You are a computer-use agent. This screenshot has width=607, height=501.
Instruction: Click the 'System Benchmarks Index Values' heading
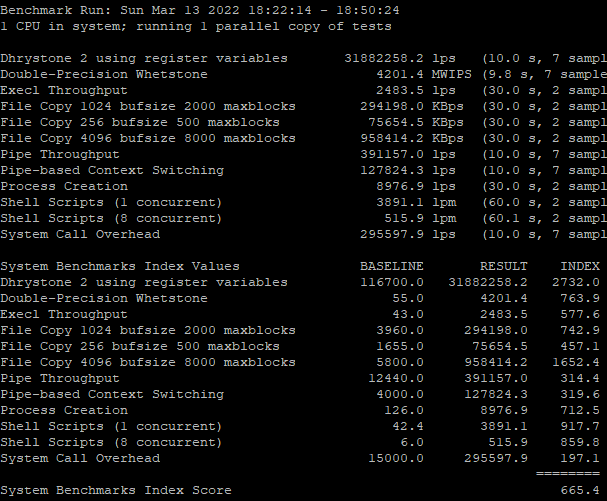pos(120,266)
